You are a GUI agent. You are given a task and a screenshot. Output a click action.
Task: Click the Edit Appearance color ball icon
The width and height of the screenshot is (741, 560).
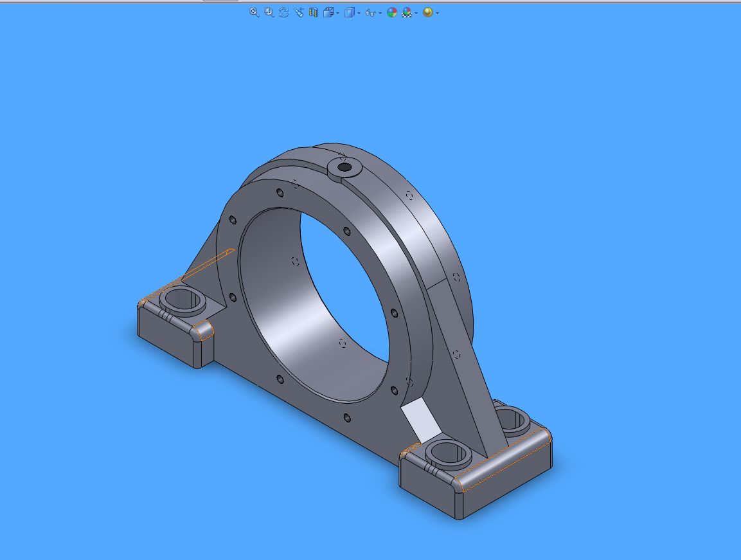point(392,12)
